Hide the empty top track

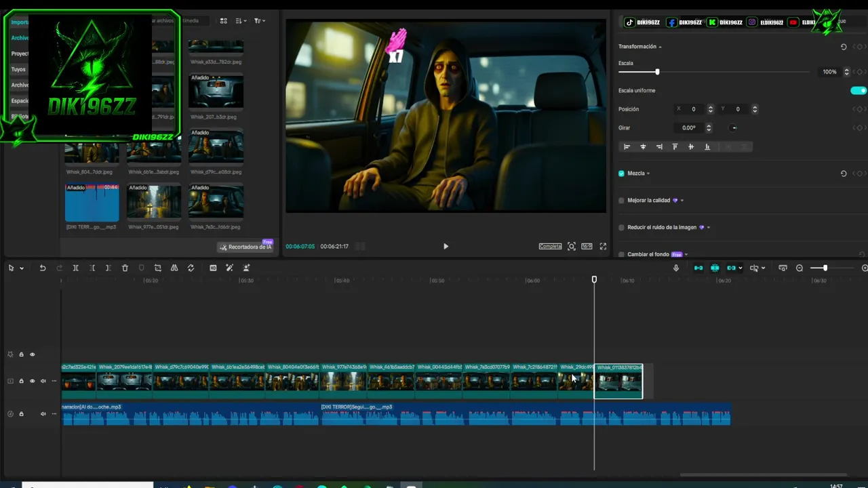32,354
